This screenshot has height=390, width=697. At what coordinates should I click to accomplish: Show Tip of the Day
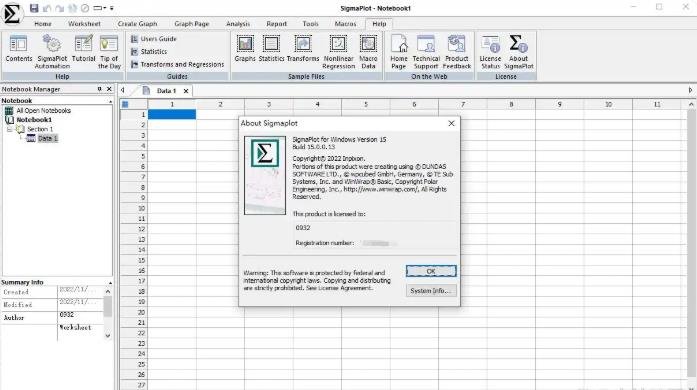tap(109, 52)
